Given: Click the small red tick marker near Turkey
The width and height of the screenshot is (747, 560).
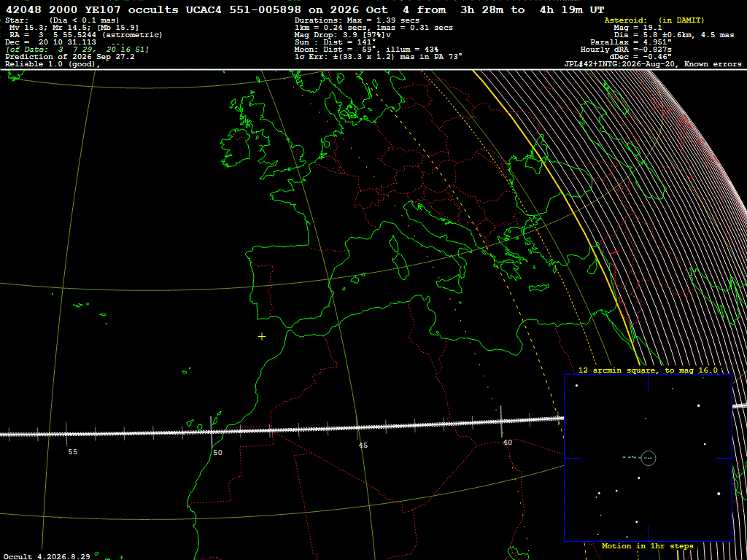Looking at the screenshot, I should 614,252.
